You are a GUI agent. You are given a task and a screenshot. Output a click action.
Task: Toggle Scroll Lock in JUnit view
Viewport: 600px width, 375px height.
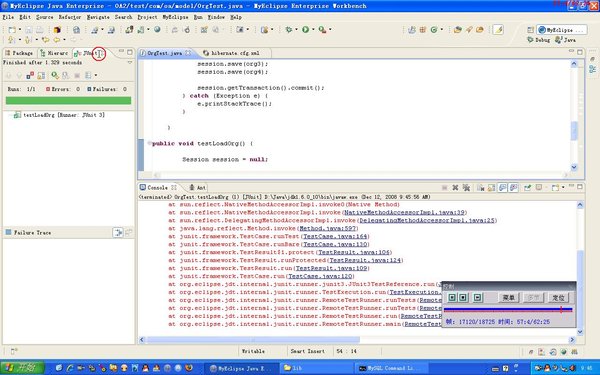tap(41, 75)
